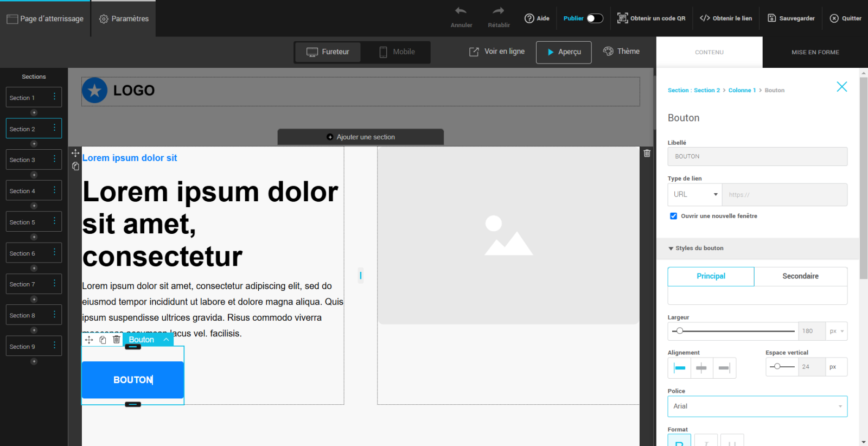The image size is (868, 446).
Task: Click the Largeur width slider handle
Action: click(680, 331)
